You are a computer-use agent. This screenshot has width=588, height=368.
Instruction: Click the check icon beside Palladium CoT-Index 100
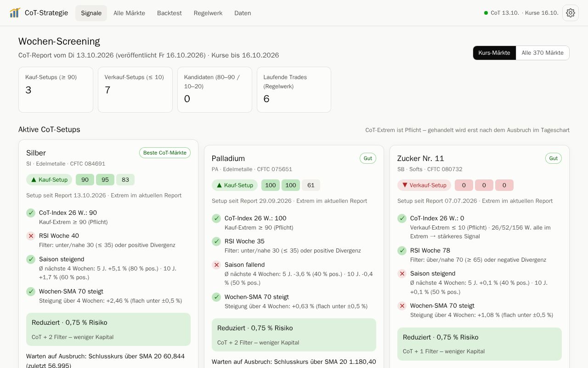(216, 218)
